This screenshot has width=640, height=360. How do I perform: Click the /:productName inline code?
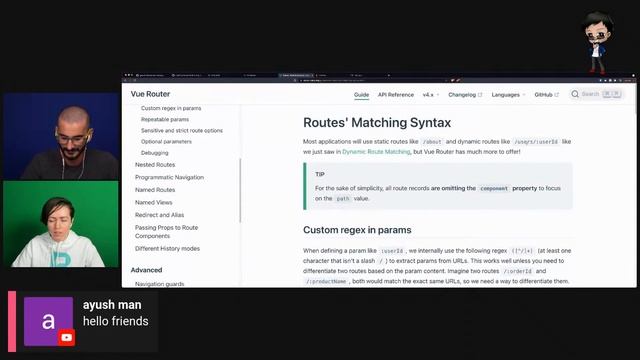[x=326, y=282]
